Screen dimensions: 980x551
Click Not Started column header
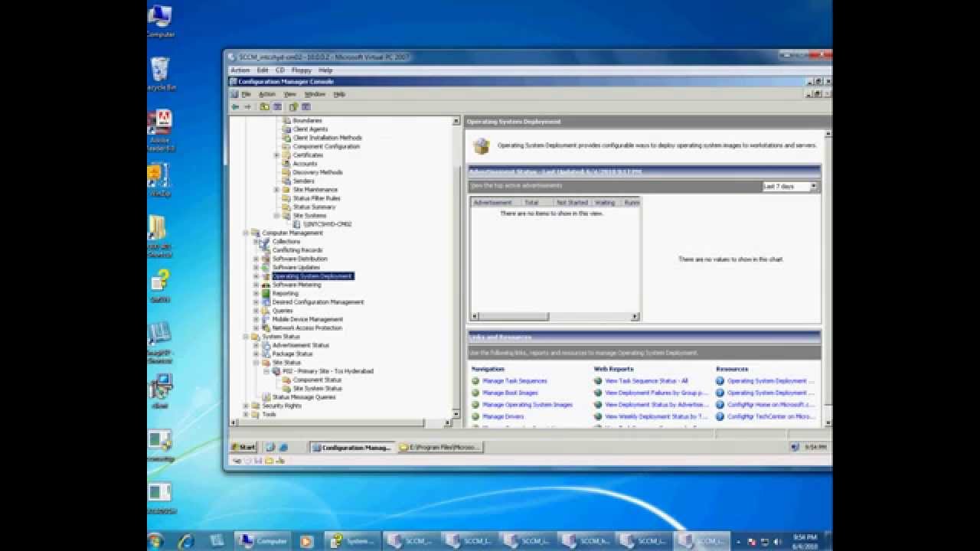pos(572,203)
